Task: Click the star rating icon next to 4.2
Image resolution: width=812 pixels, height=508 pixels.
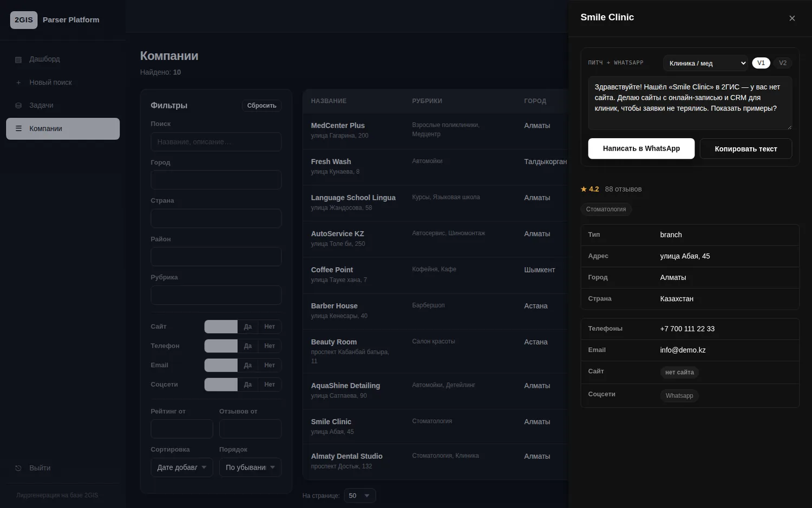Action: click(x=584, y=189)
